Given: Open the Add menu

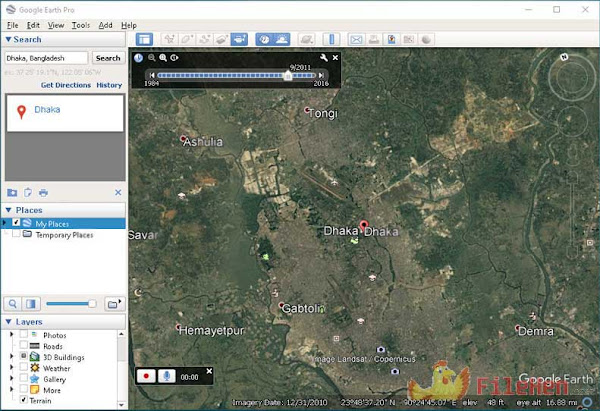Looking at the screenshot, I should pos(105,25).
